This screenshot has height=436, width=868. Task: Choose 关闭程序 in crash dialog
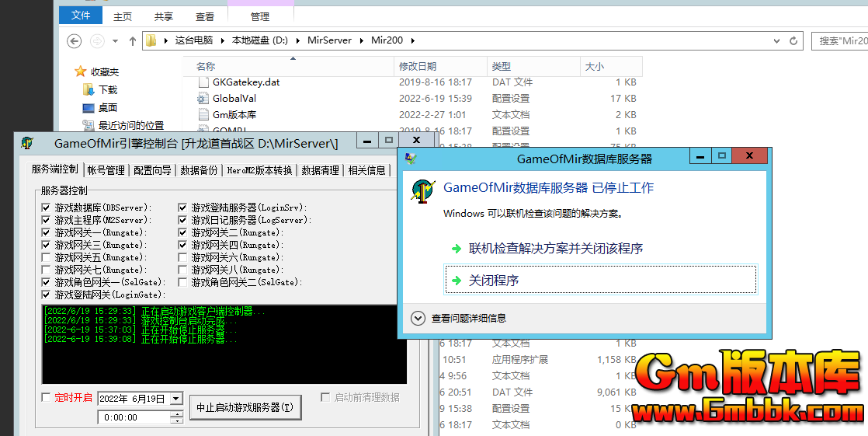point(601,281)
